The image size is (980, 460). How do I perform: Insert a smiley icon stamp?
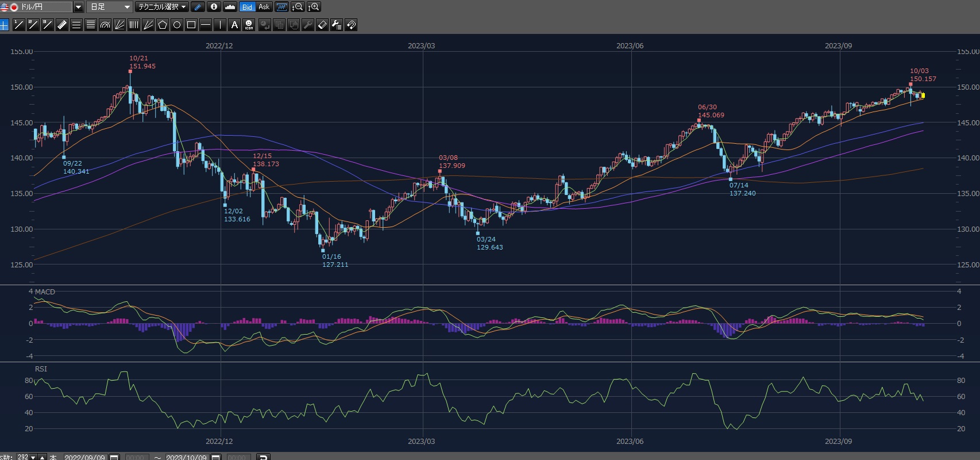pyautogui.click(x=249, y=25)
